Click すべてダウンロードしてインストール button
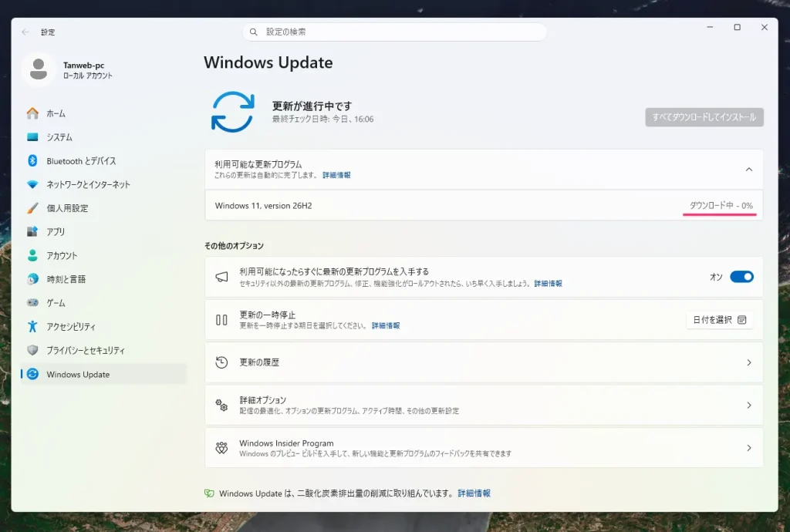Image resolution: width=790 pixels, height=532 pixels. coord(704,117)
